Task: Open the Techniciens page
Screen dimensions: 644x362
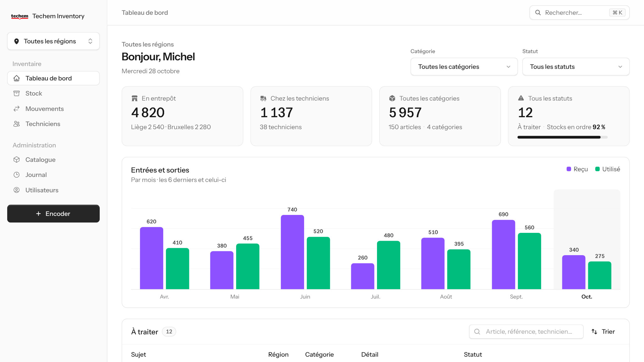Action: click(53, 124)
